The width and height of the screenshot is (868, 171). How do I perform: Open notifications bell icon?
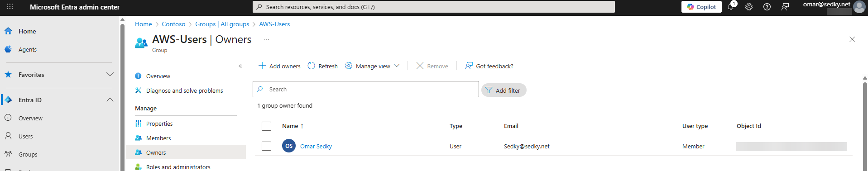coord(731,7)
